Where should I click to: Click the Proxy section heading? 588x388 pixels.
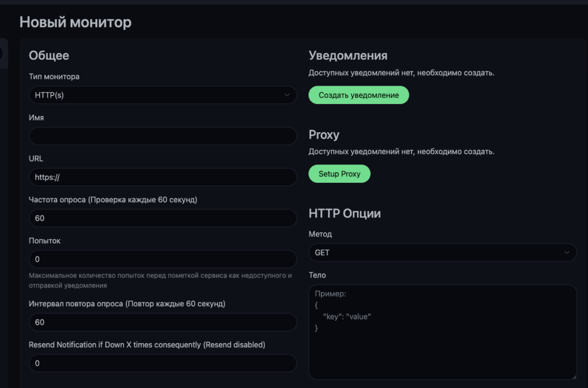click(324, 135)
